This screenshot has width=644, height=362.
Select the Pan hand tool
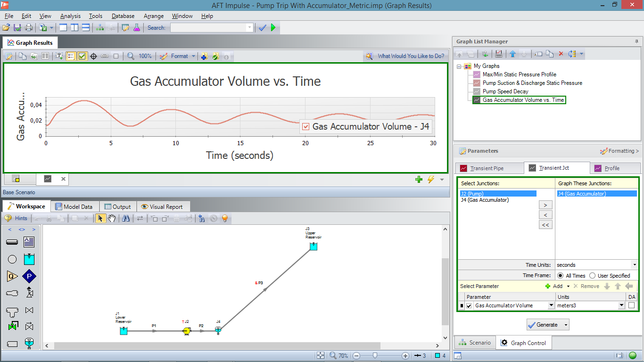click(112, 218)
